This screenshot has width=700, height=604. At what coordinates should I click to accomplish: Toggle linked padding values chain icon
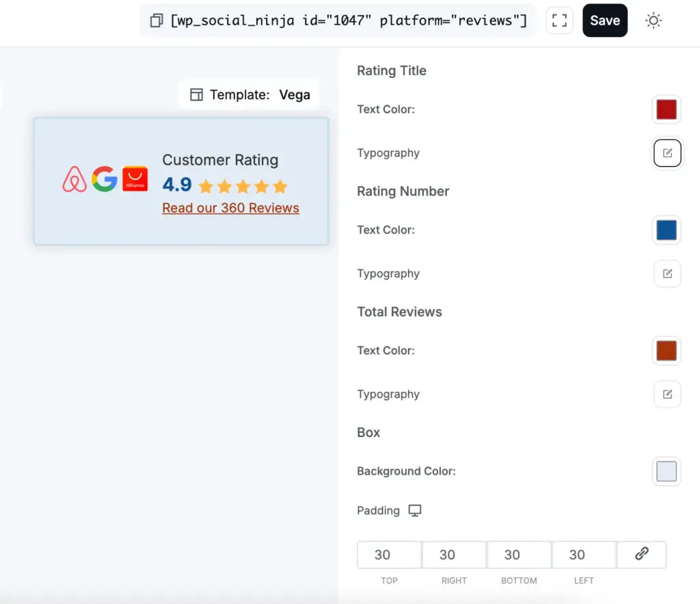coord(641,555)
